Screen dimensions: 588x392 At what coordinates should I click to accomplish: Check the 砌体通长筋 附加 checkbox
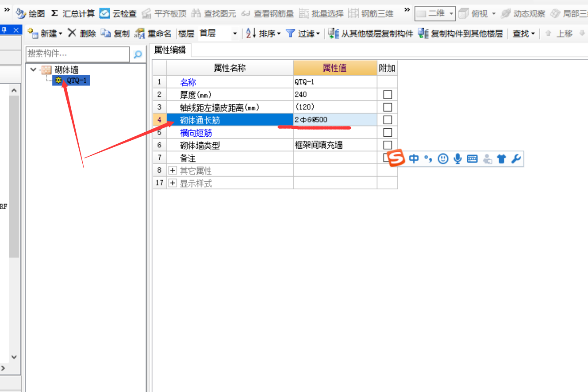click(388, 120)
